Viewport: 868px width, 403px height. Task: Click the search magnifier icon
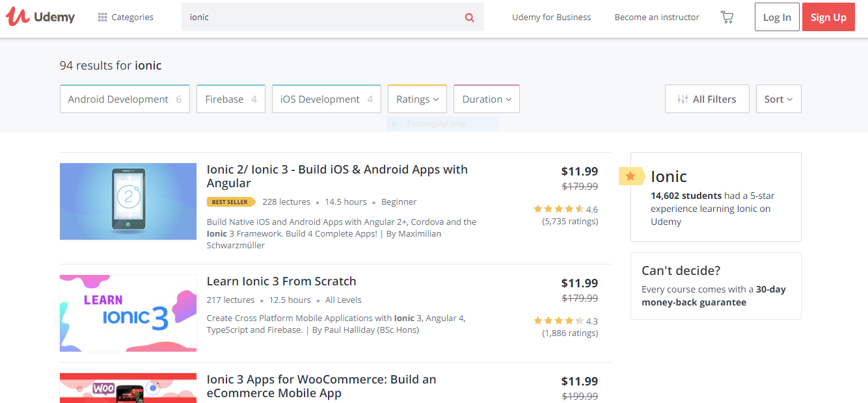point(469,18)
